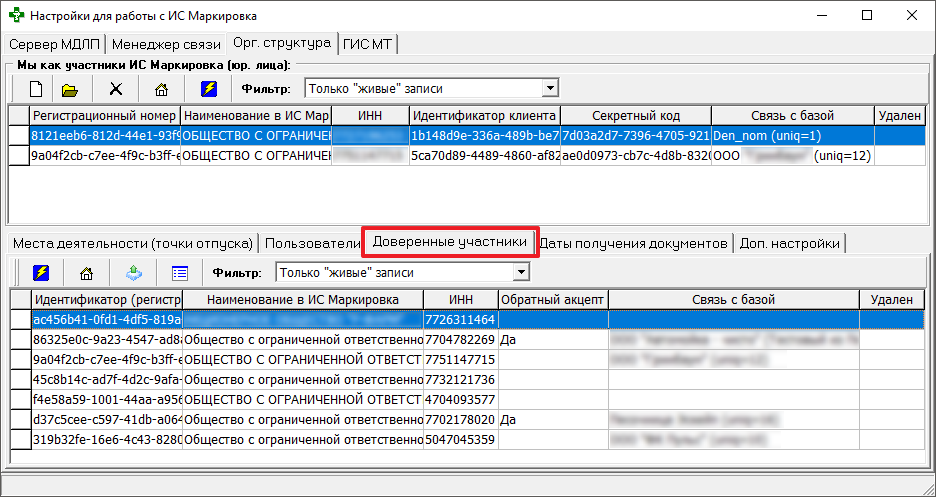The width and height of the screenshot is (936, 497).
Task: Expand the lower filter dropdown for trusted participants
Action: click(x=519, y=272)
